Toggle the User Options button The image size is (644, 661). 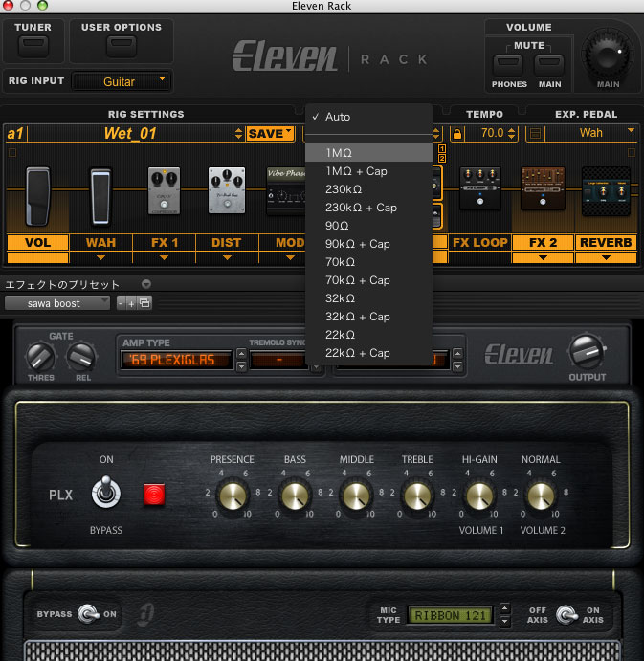(x=122, y=46)
